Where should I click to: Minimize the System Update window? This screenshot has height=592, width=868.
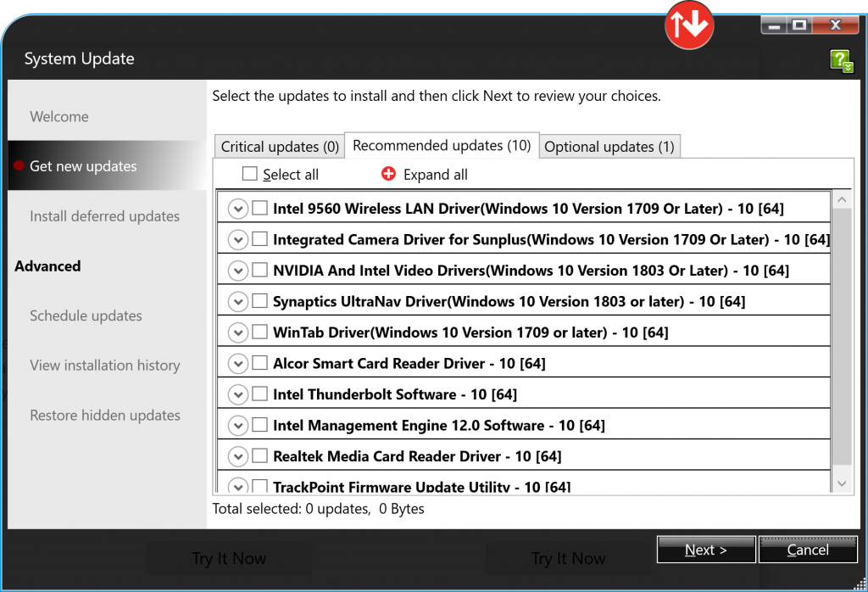pos(774,25)
